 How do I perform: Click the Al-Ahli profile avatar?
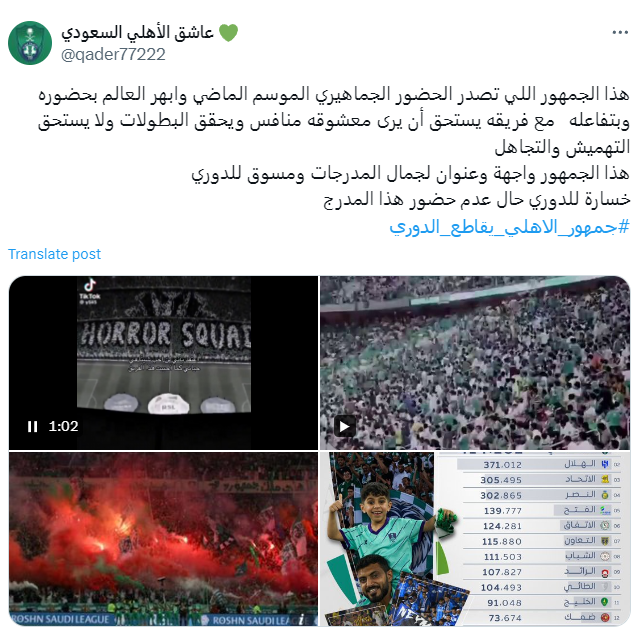[30, 43]
